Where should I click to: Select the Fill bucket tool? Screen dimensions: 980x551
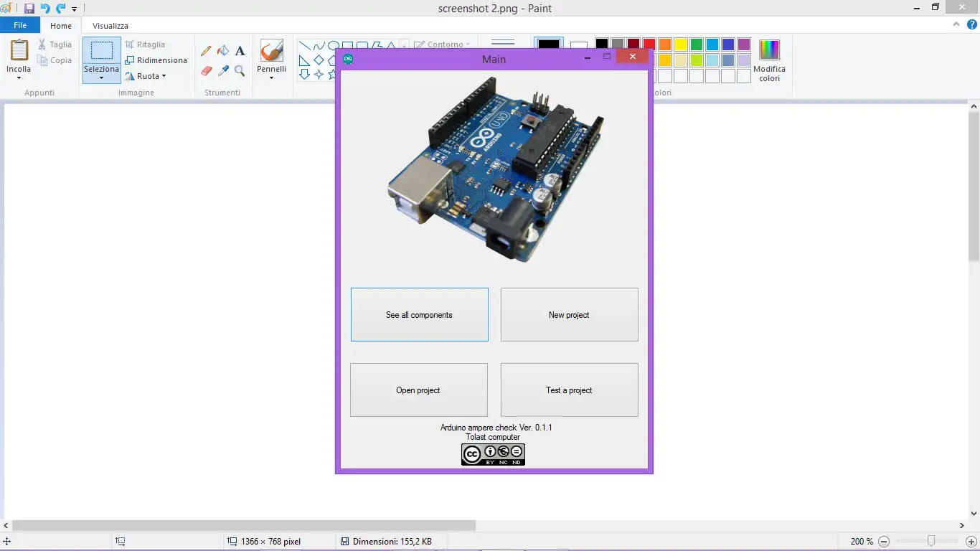[x=223, y=51]
